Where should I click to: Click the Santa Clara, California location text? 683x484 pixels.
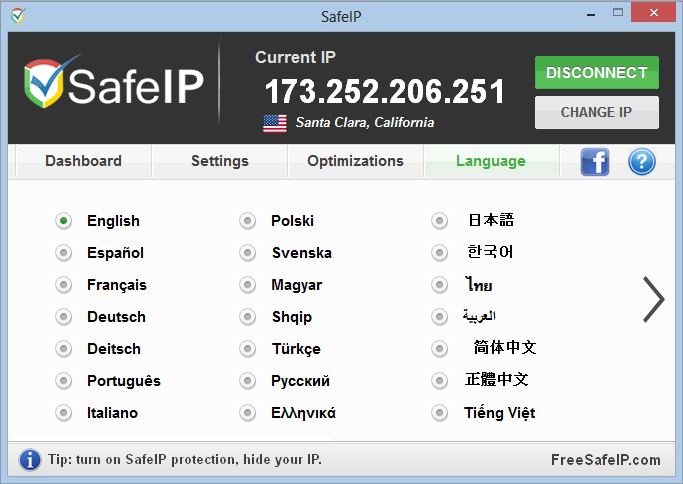point(365,122)
